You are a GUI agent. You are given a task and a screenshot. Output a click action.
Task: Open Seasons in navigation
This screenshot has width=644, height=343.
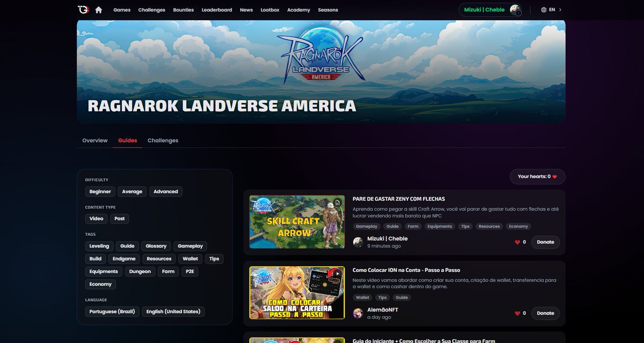(328, 10)
